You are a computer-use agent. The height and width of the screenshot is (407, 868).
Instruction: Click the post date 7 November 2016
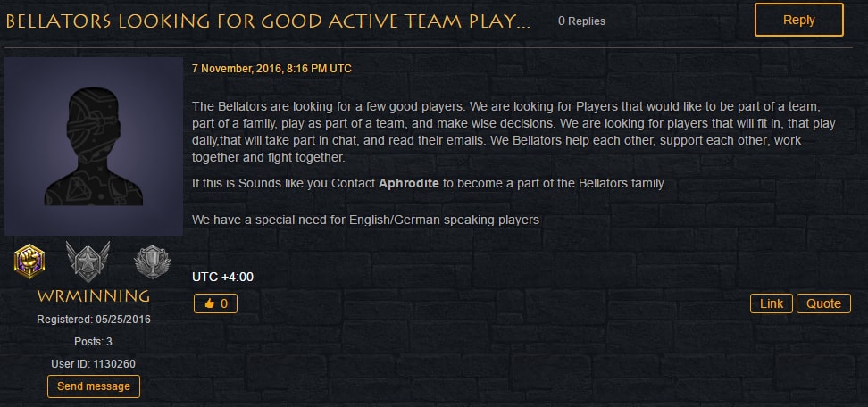(x=271, y=69)
